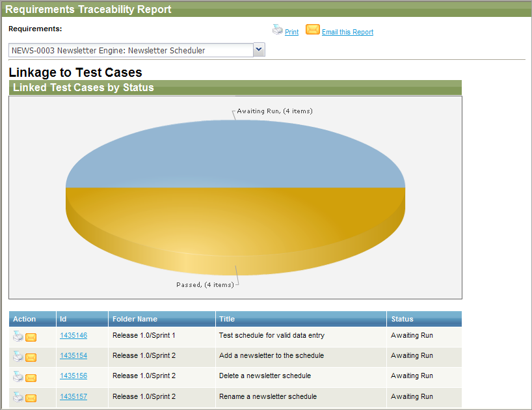Click 'Add a newsletter to the schedule' title
Screen dimensions: 532x410
271,355
